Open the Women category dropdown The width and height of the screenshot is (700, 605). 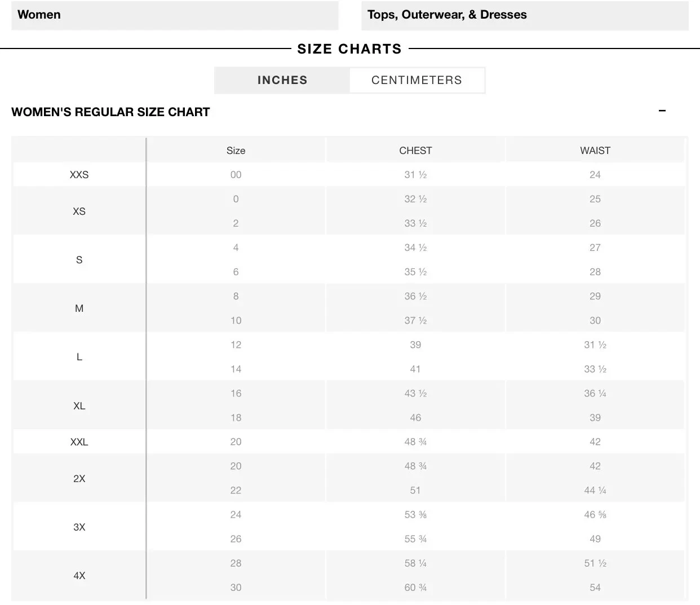coord(175,15)
